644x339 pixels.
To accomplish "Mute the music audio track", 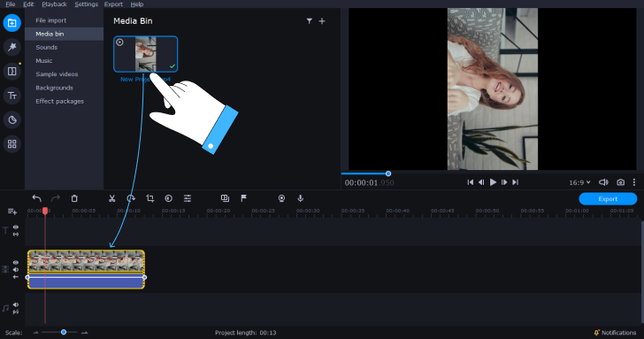I will pyautogui.click(x=16, y=304).
